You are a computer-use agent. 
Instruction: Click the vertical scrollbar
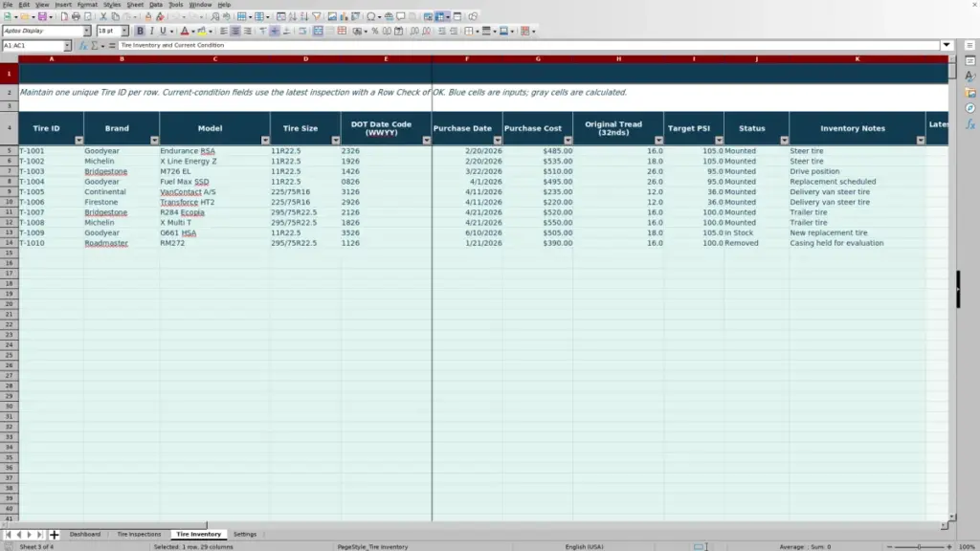[x=952, y=287]
